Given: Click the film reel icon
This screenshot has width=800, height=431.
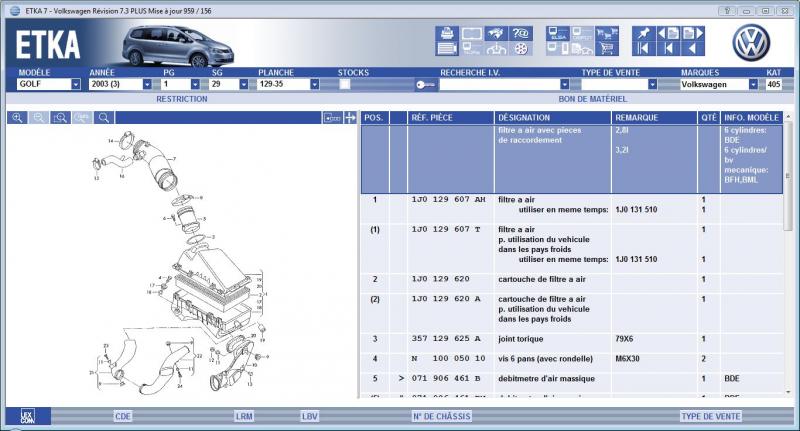Looking at the screenshot, I should tap(520, 48).
